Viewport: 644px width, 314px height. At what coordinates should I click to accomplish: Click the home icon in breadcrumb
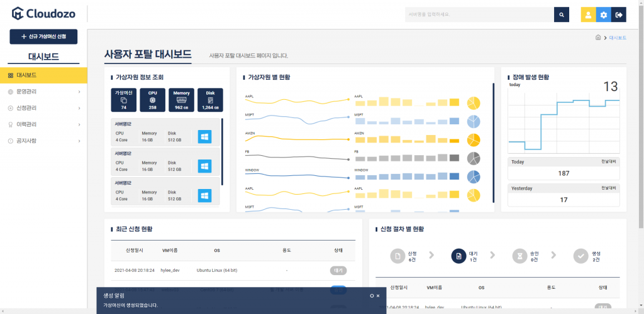coord(597,38)
